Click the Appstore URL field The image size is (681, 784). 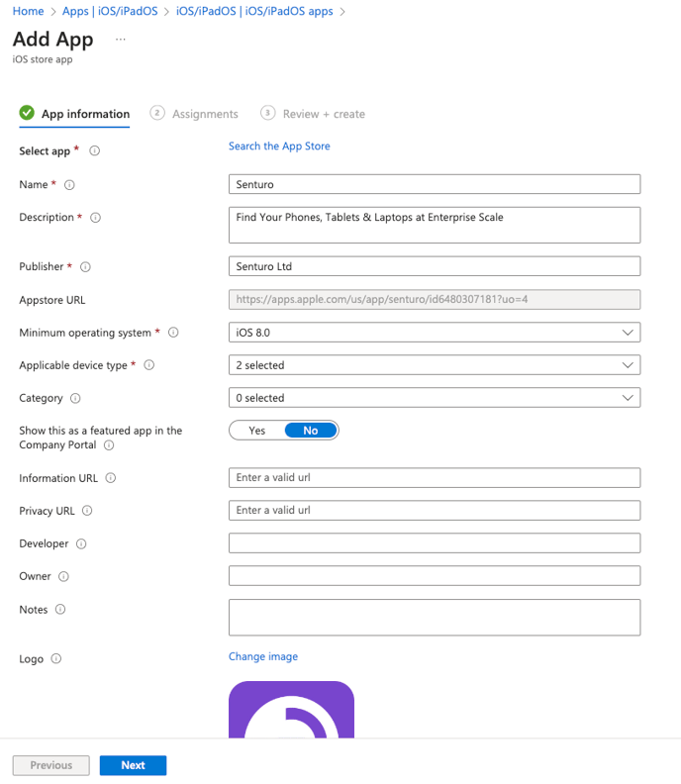pyautogui.click(x=435, y=300)
